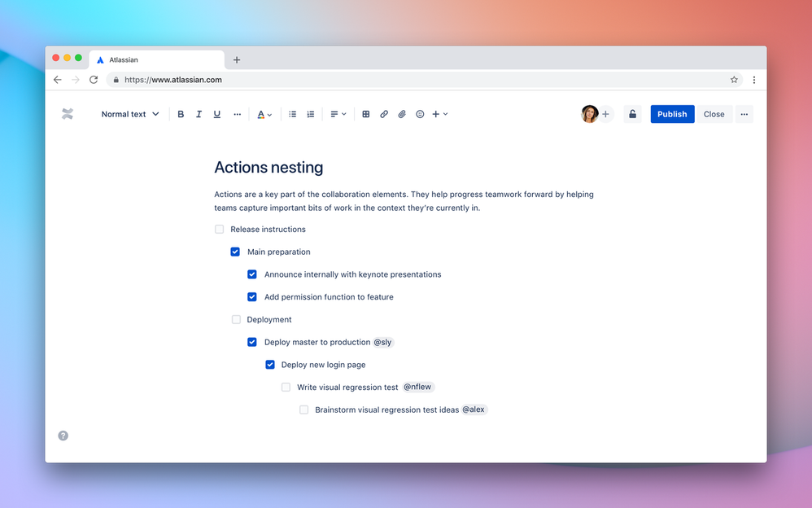Uncheck Deploy new login page
This screenshot has height=508, width=812.
[270, 365]
